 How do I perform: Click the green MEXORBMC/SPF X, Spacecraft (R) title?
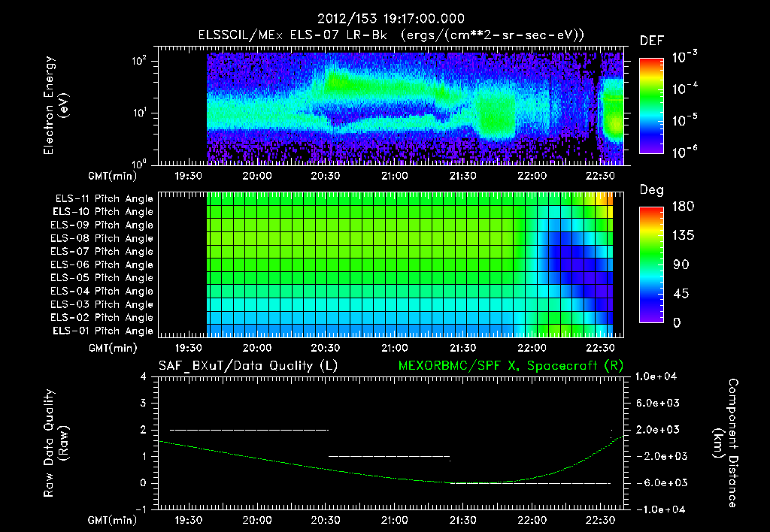pyautogui.click(x=511, y=366)
